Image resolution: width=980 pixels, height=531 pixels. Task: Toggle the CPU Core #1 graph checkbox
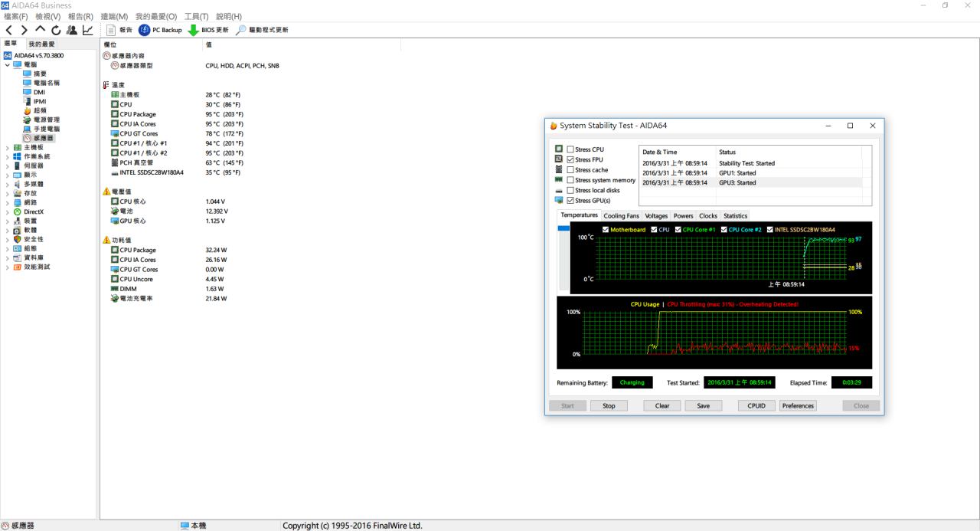click(x=678, y=230)
